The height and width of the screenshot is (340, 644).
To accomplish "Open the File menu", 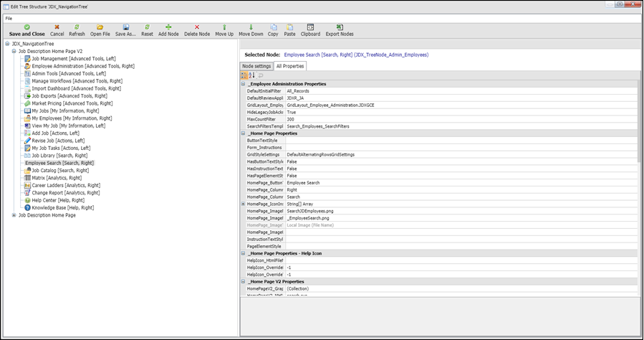I will (x=9, y=19).
